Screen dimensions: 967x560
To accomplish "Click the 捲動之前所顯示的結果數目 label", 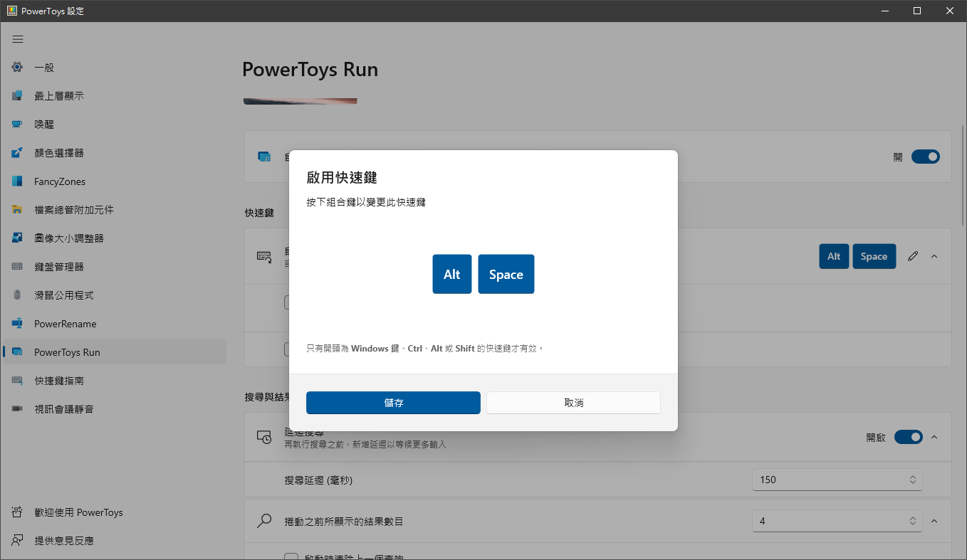I will coord(344,522).
